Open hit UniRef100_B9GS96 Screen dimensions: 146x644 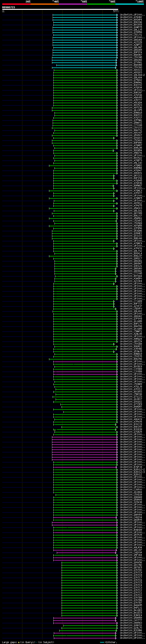[x=131, y=22]
